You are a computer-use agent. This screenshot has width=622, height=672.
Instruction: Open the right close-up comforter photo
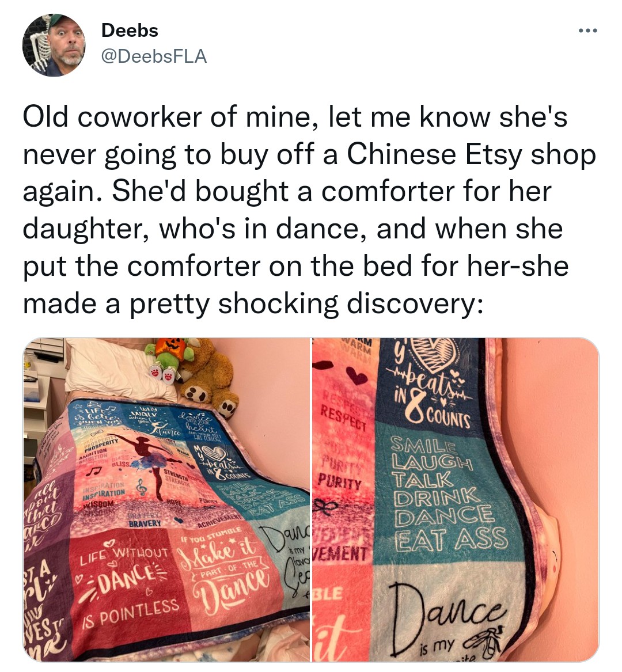click(x=456, y=500)
